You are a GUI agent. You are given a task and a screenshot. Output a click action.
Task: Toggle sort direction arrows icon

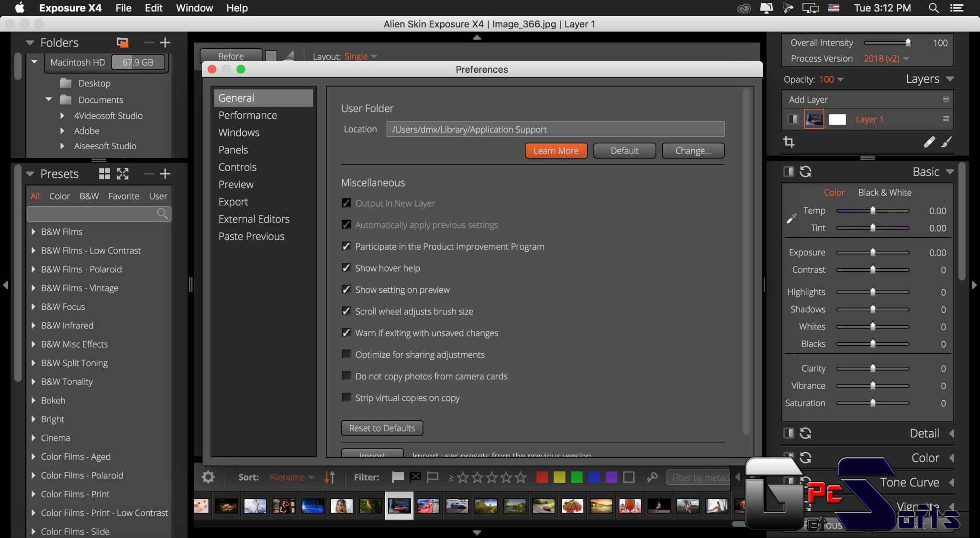[x=330, y=477]
